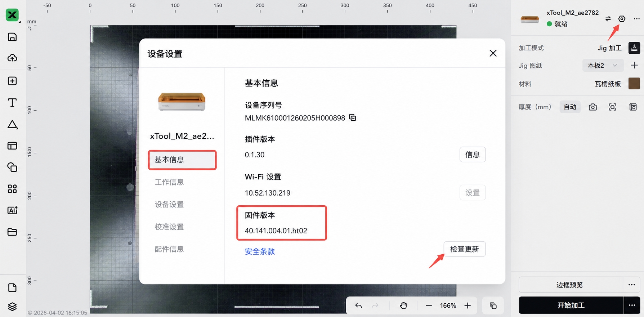Click the xTool_M2_ae2782 device name
644x317 pixels.
click(x=573, y=13)
